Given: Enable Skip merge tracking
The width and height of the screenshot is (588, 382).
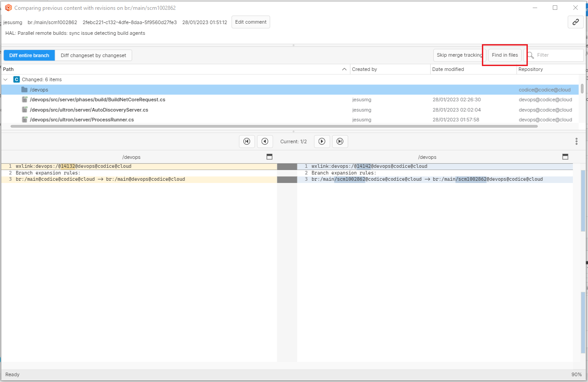Looking at the screenshot, I should coord(458,55).
